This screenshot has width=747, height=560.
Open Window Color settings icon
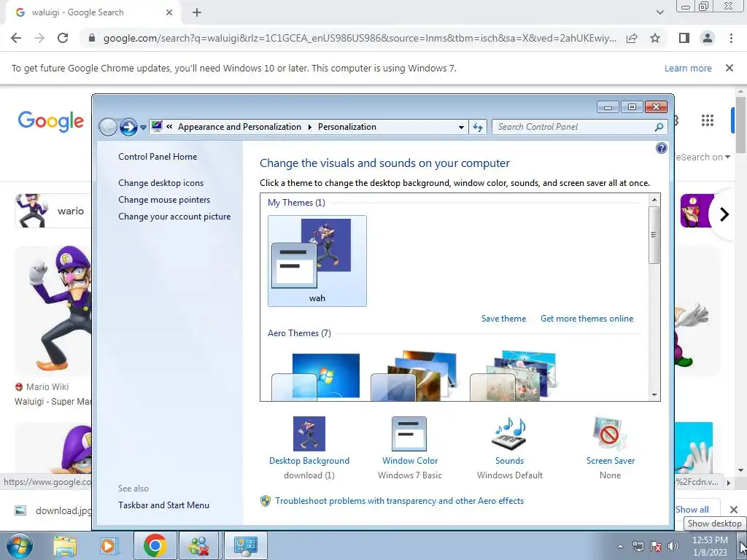coord(409,434)
